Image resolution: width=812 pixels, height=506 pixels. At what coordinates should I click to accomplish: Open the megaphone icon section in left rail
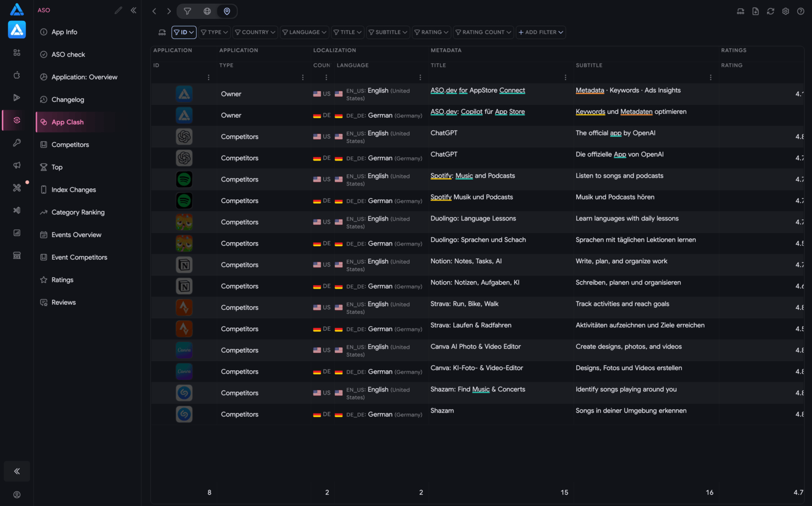point(17,165)
